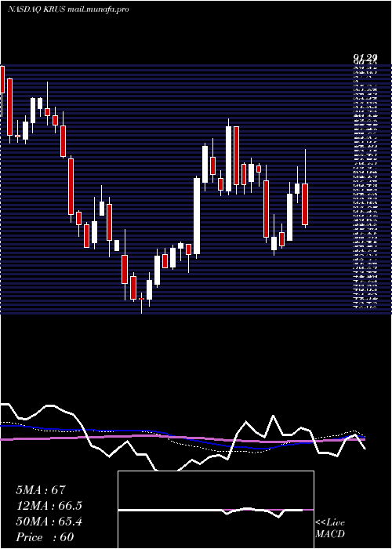Click the MACD inset chart box
392x549 pixels.
pos(216,510)
